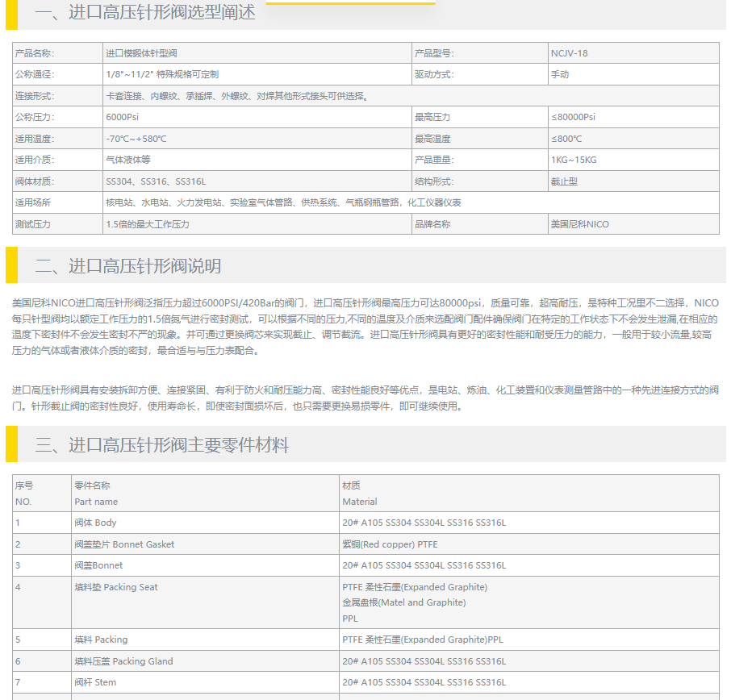731x700 pixels.
Task: Select the 手动 drive mode cell
Action: (560, 74)
